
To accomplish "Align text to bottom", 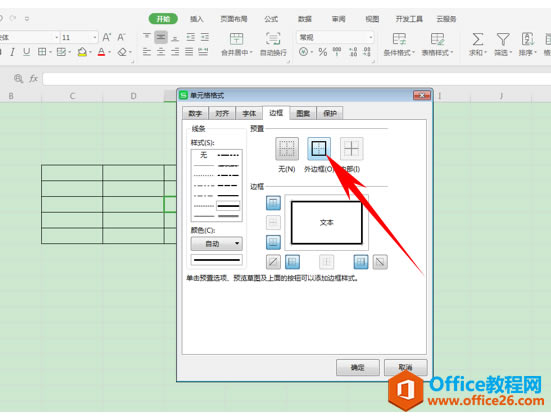I will 175,37.
